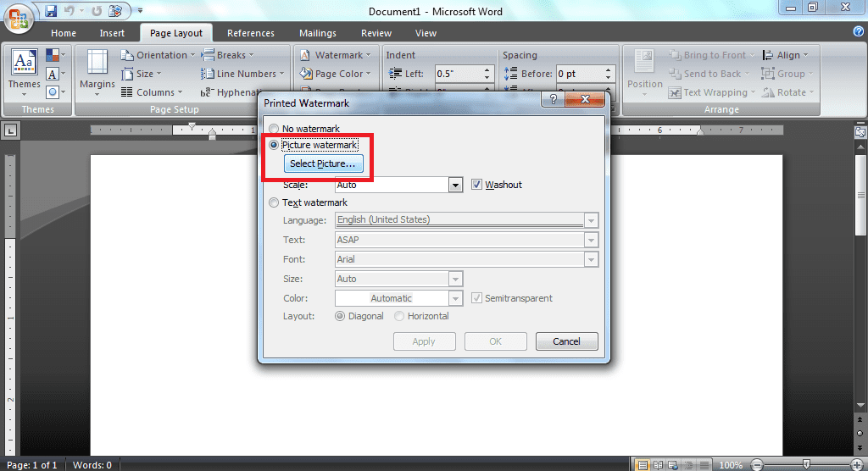
Task: Switch to the View tab
Action: point(426,33)
